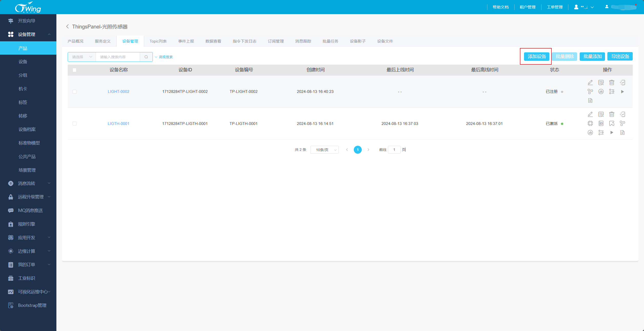This screenshot has height=331, width=644.
Task: Click the bar chart icon in the LIGHT-0002 row
Action: [601, 92]
